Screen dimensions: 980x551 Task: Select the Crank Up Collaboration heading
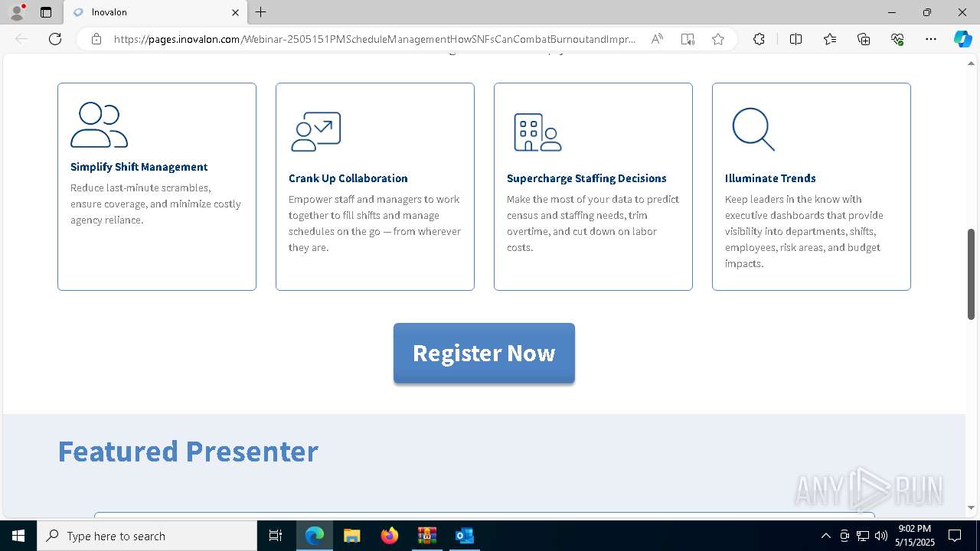pos(348,178)
